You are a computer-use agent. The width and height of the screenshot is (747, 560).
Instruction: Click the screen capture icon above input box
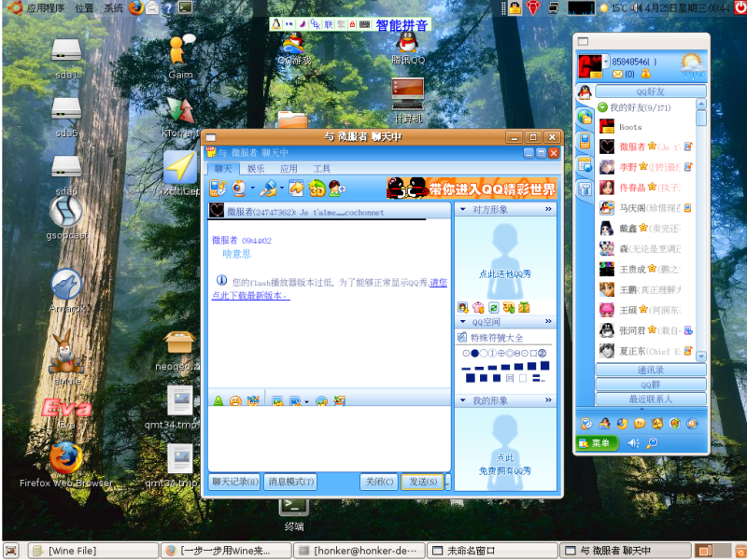pyautogui.click(x=295, y=401)
